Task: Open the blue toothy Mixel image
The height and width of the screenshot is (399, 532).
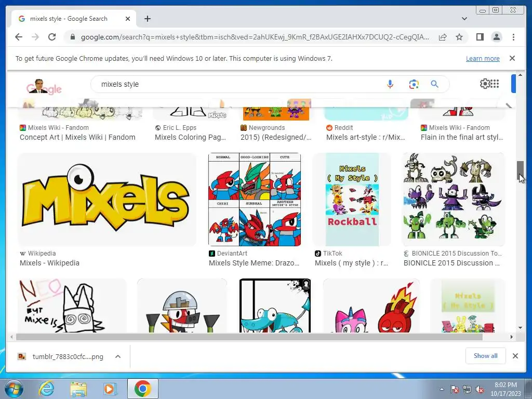Action: pyautogui.click(x=275, y=305)
